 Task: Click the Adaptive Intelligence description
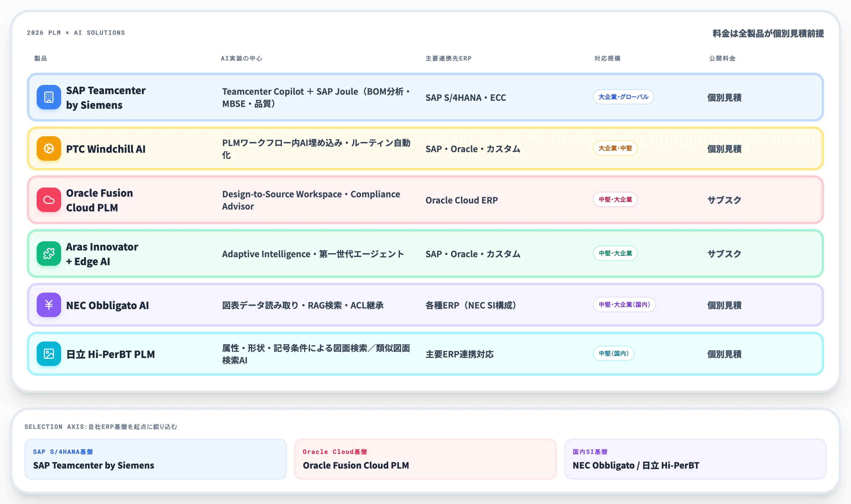point(313,254)
